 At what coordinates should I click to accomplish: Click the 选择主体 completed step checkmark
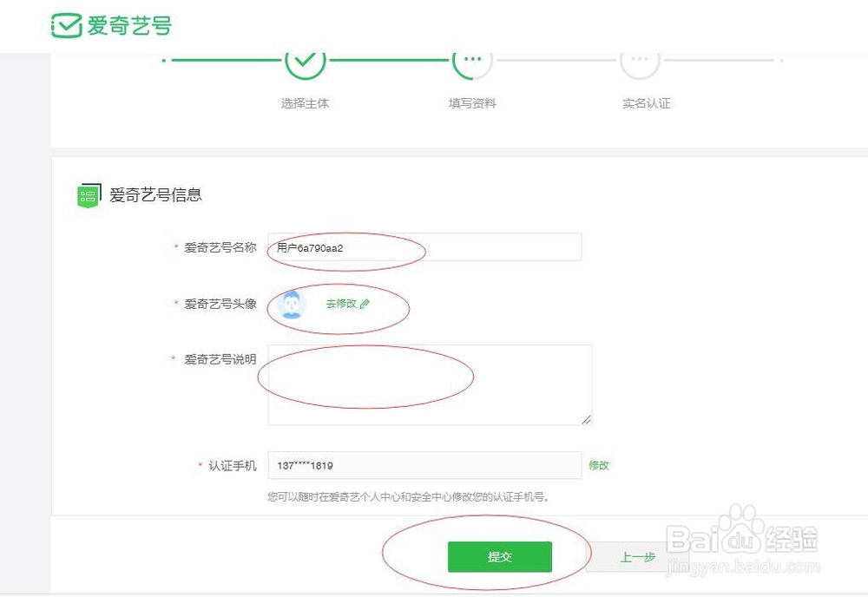[305, 62]
